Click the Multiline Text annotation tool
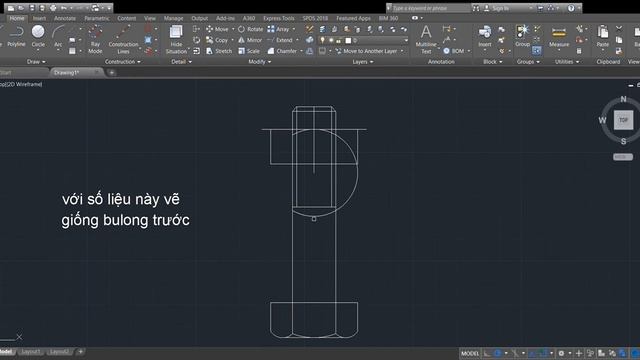The height and width of the screenshot is (360, 640). tap(426, 40)
